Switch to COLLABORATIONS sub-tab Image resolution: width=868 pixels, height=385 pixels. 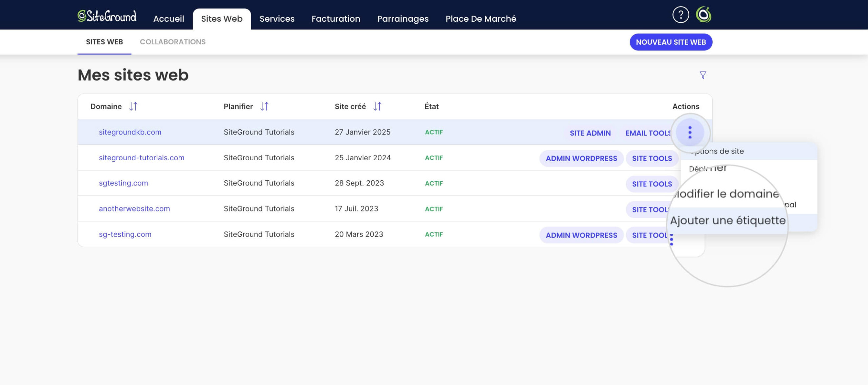[173, 42]
